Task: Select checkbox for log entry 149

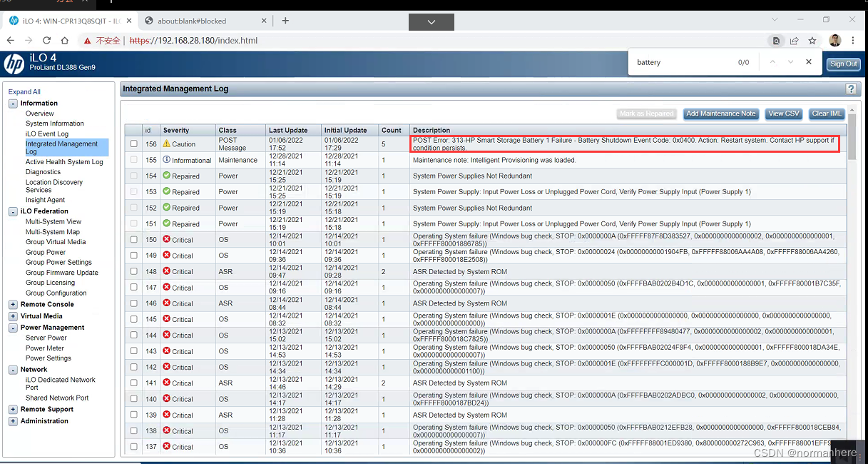Action: pos(133,256)
